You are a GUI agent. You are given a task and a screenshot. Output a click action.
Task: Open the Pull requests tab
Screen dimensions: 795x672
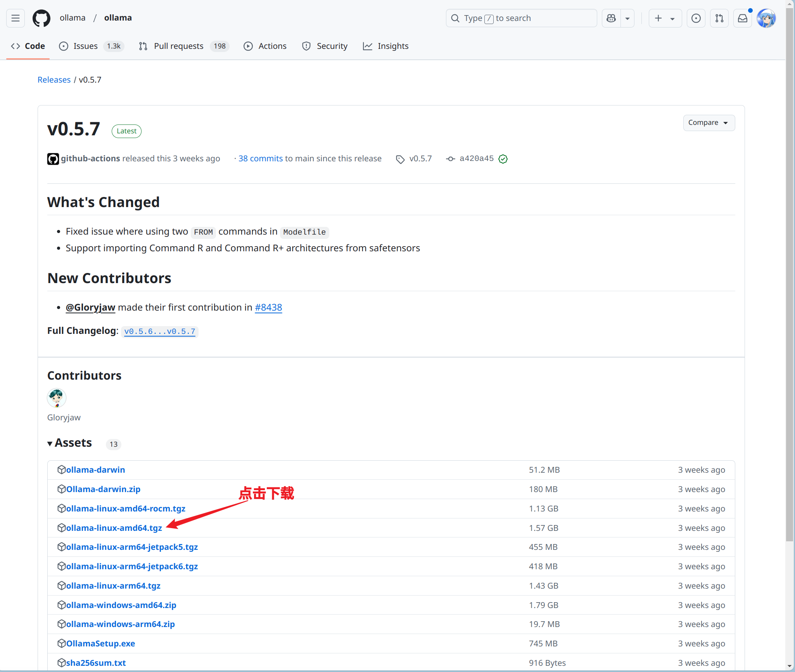184,46
